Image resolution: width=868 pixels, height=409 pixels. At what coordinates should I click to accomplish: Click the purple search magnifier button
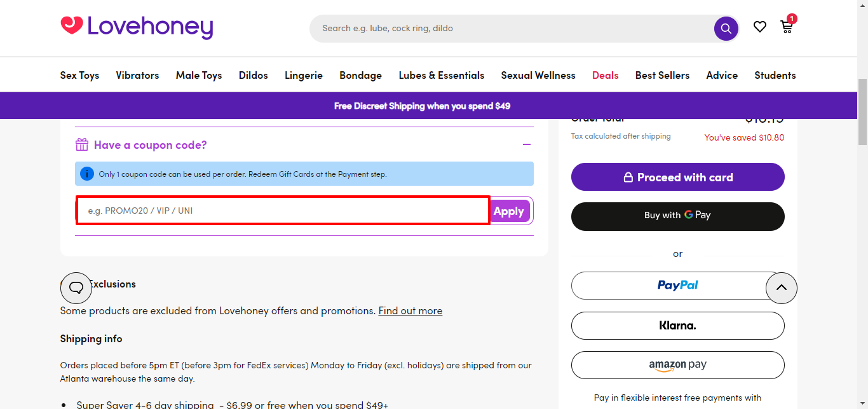point(726,29)
